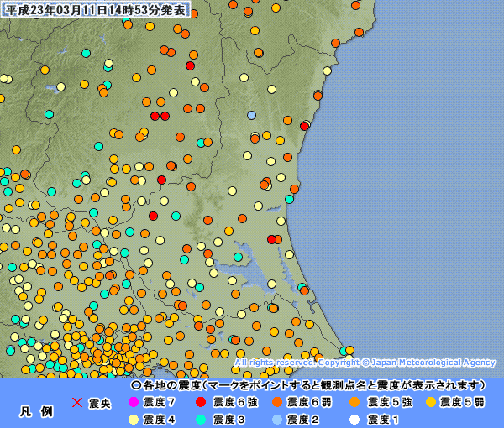Click the orange 震度5強 legend circle

click(x=354, y=403)
